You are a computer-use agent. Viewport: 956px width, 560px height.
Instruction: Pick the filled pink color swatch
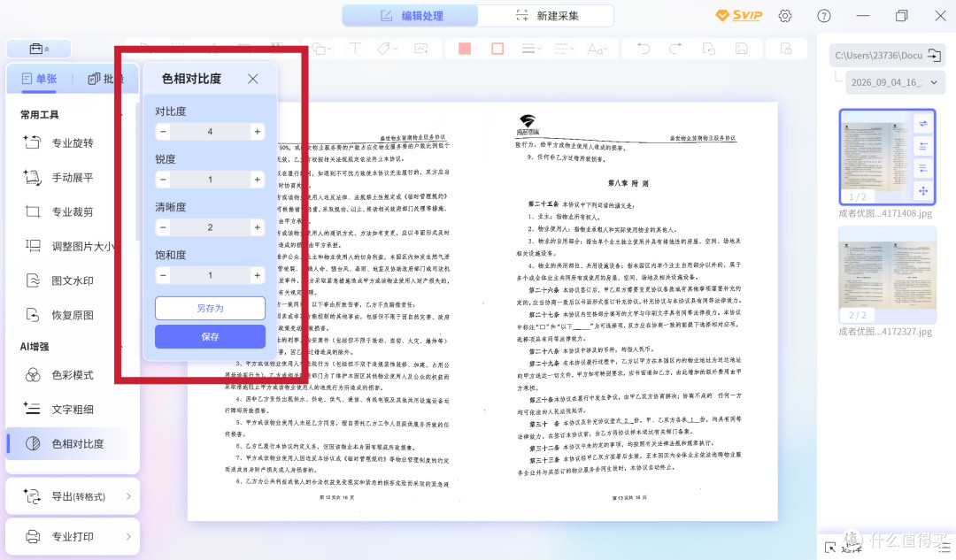[x=465, y=49]
